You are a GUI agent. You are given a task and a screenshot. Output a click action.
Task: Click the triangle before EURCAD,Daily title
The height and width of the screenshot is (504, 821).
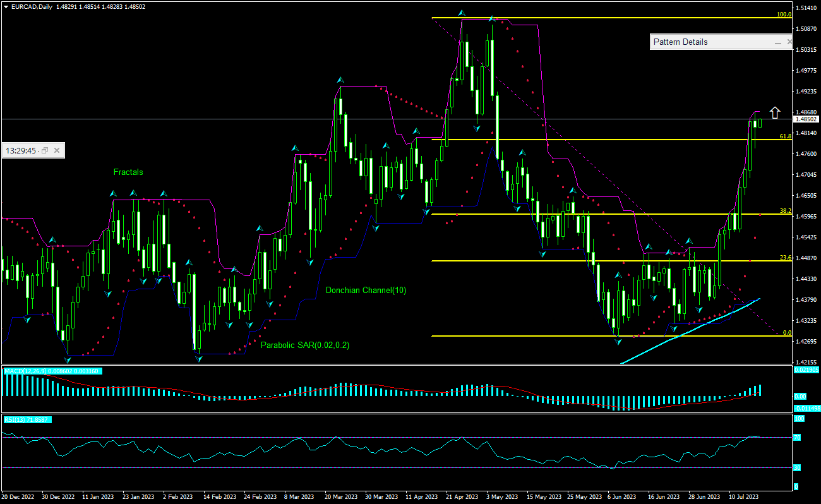[6, 7]
